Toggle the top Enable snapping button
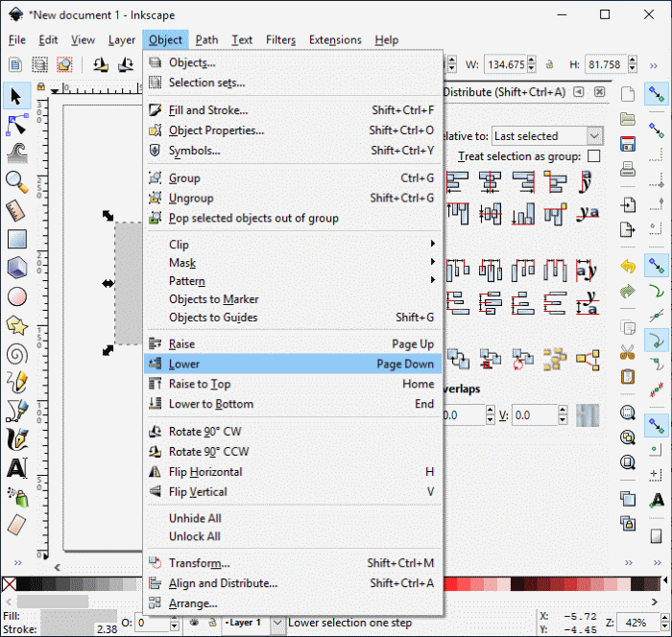 (x=656, y=94)
